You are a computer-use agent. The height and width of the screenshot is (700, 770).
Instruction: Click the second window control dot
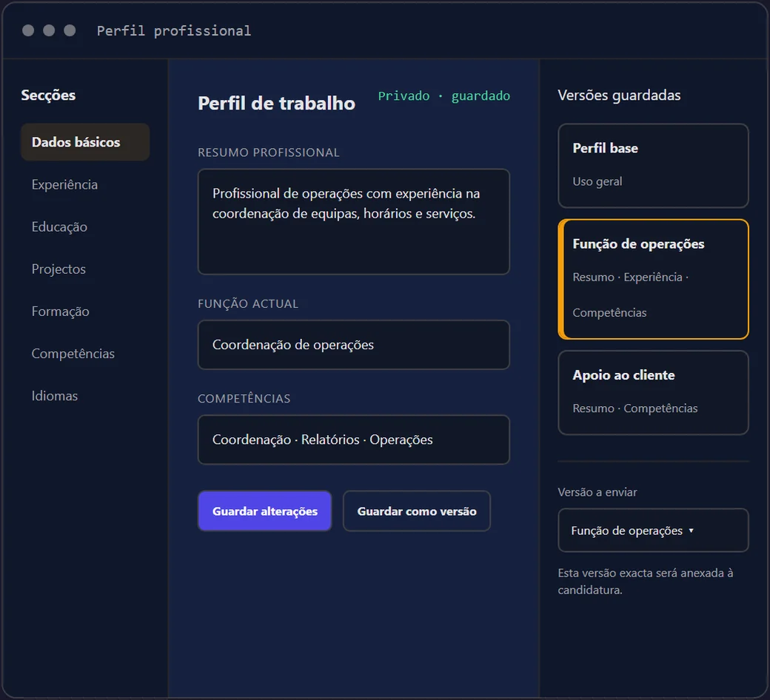[49, 30]
